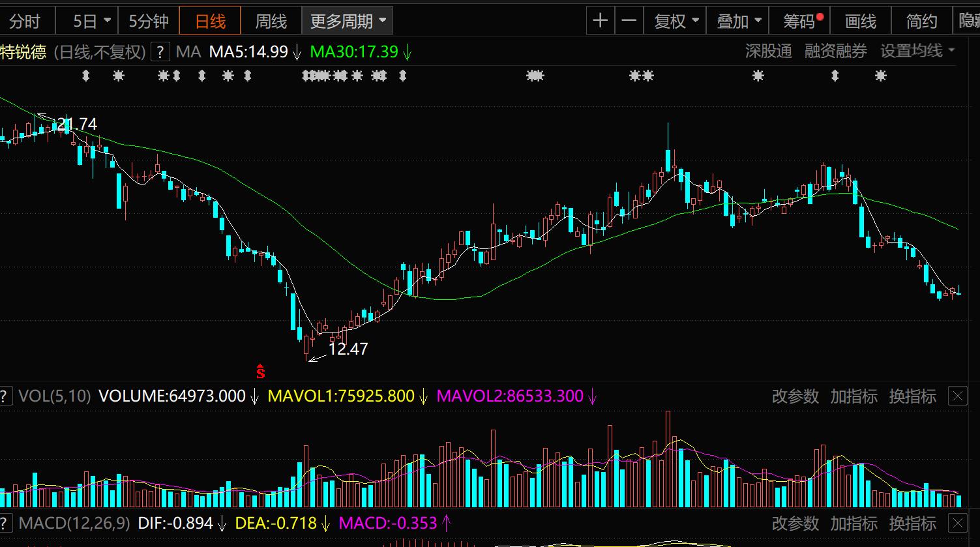This screenshot has height=547, width=980.
Task: Close the VOL indicator panel
Action: [x=958, y=396]
